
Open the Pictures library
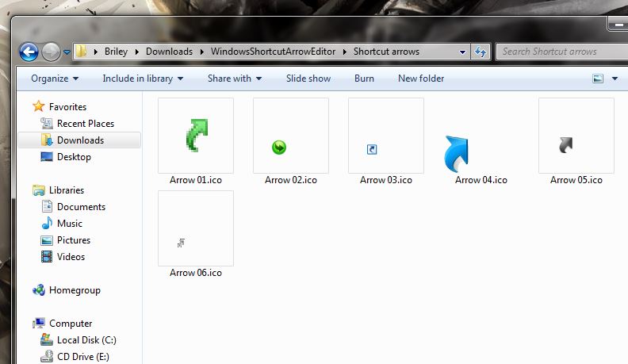(x=73, y=240)
